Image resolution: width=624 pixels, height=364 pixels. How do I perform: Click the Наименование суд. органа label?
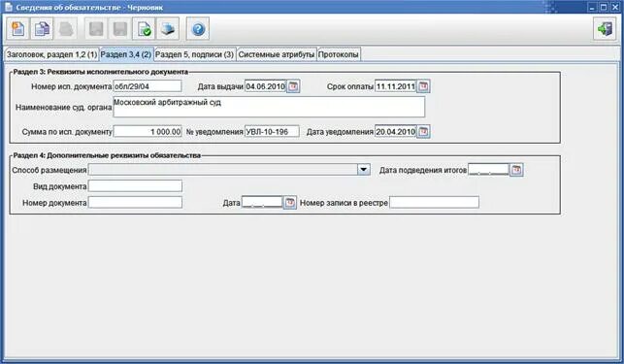tap(64, 108)
